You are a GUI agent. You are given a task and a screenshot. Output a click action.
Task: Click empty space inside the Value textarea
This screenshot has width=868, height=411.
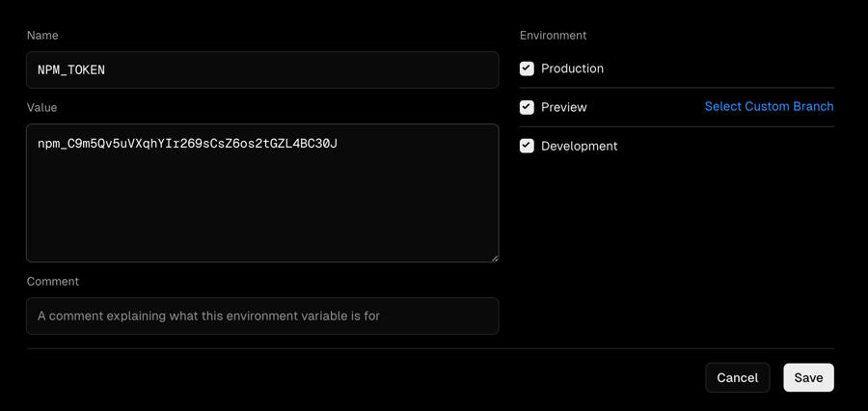pyautogui.click(x=262, y=212)
